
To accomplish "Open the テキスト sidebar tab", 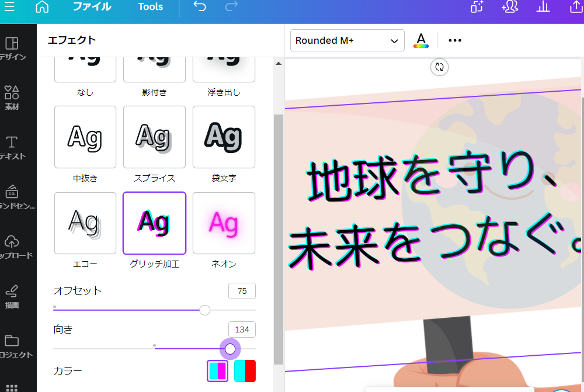I will coord(12,148).
